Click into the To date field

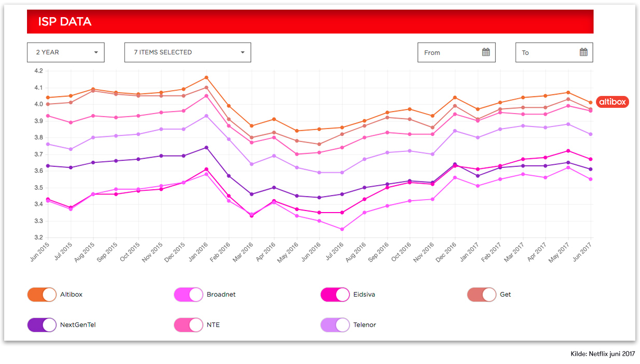click(x=554, y=52)
